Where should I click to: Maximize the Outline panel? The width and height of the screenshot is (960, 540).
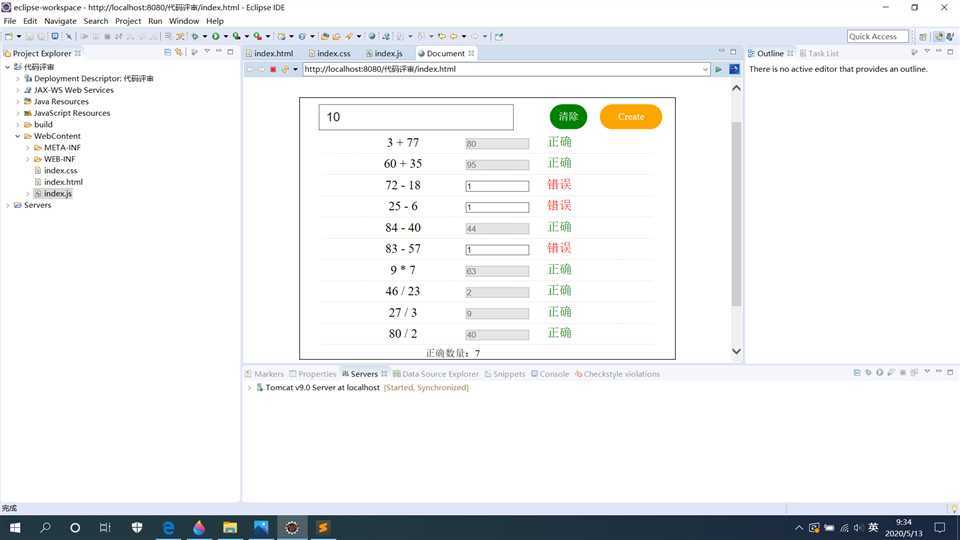(x=950, y=52)
